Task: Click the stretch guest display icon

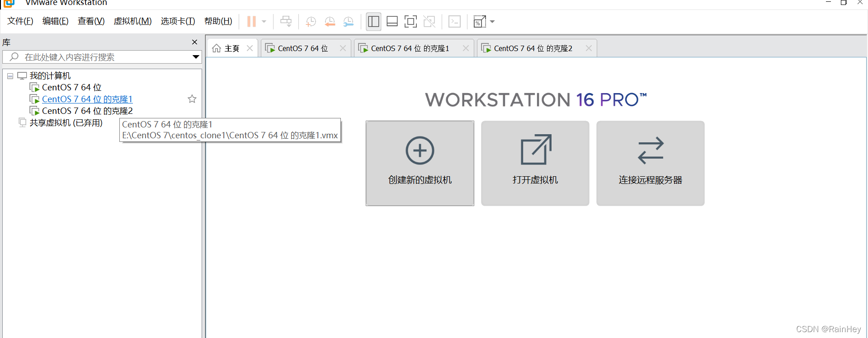Action: pos(479,21)
